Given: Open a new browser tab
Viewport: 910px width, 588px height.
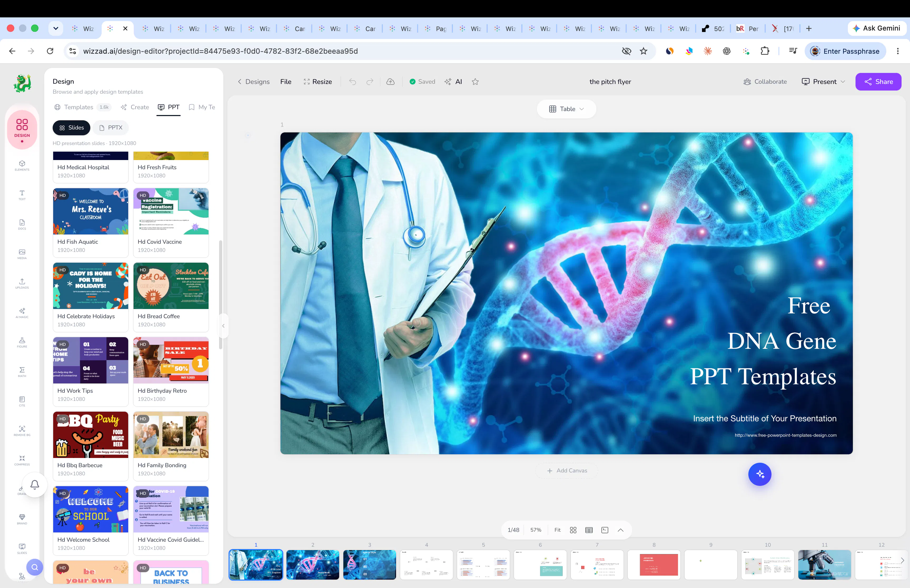Looking at the screenshot, I should (x=808, y=29).
